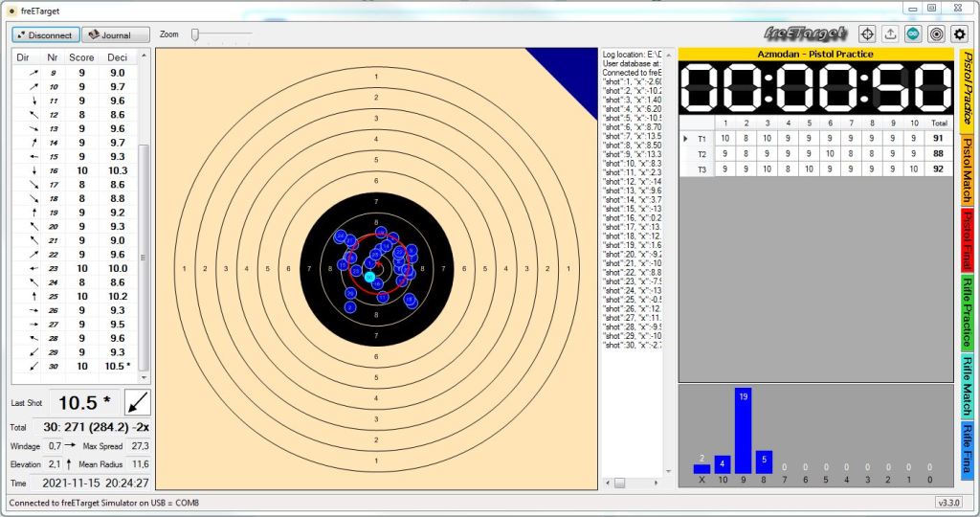
Task: Adjust the Zoom slider handle
Action: tap(195, 34)
